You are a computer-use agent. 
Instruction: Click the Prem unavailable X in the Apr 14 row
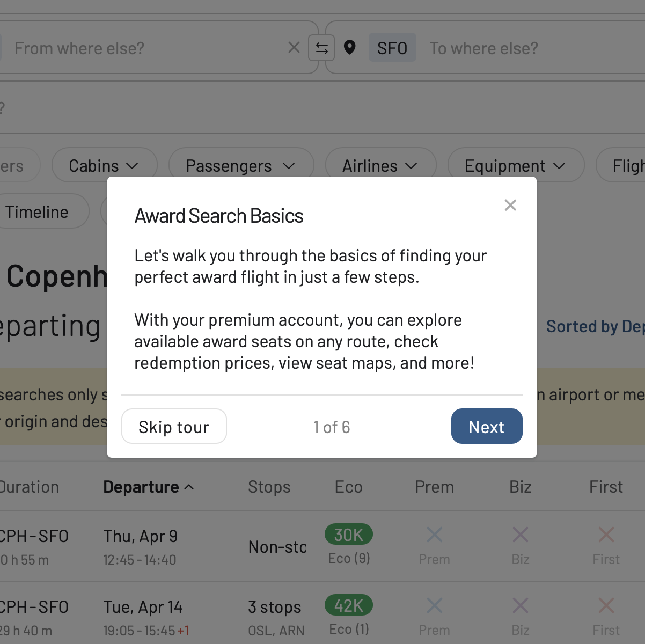(435, 606)
